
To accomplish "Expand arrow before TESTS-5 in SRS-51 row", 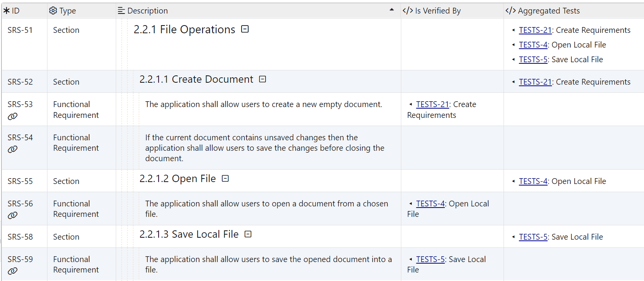I will (513, 60).
